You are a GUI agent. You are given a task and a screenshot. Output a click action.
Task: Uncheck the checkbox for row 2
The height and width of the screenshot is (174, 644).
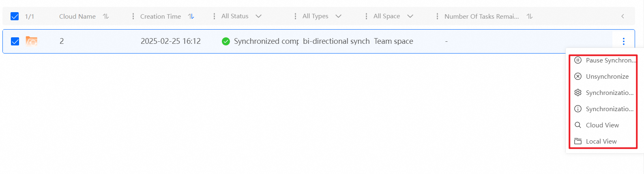point(15,41)
